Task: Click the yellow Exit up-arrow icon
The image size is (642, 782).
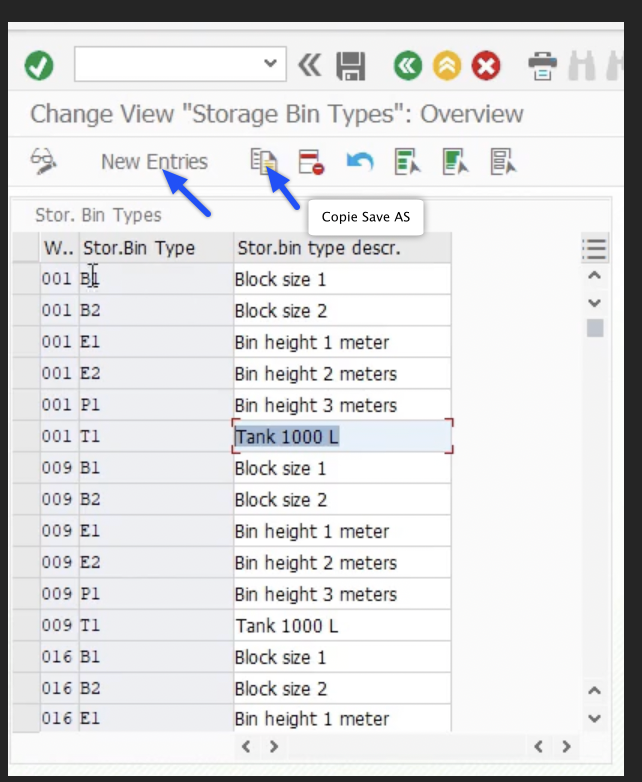Action: [447, 67]
